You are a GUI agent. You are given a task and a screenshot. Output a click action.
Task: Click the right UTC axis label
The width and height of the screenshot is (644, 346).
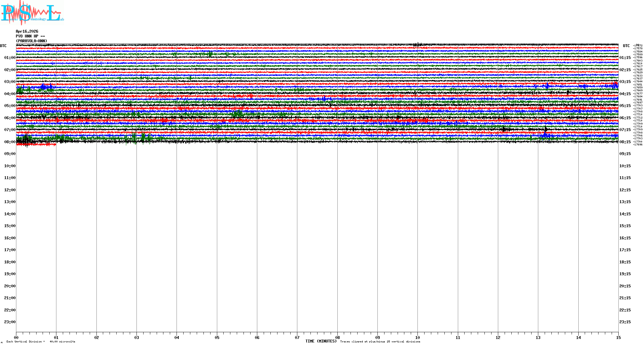click(626, 46)
